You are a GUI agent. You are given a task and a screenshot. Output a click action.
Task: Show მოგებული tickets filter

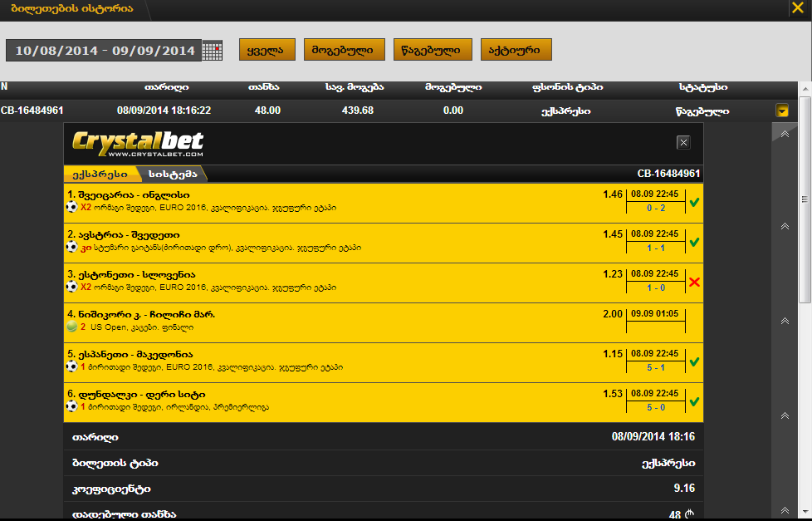(345, 50)
